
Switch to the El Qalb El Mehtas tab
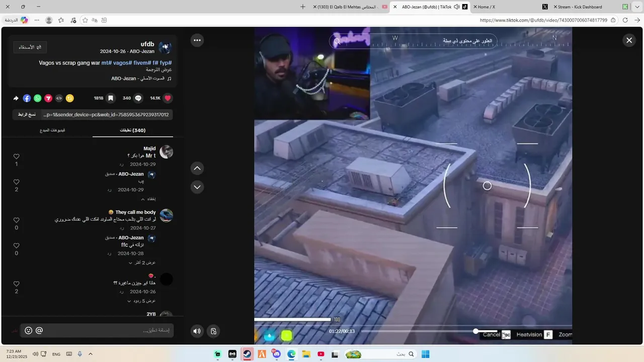349,7
